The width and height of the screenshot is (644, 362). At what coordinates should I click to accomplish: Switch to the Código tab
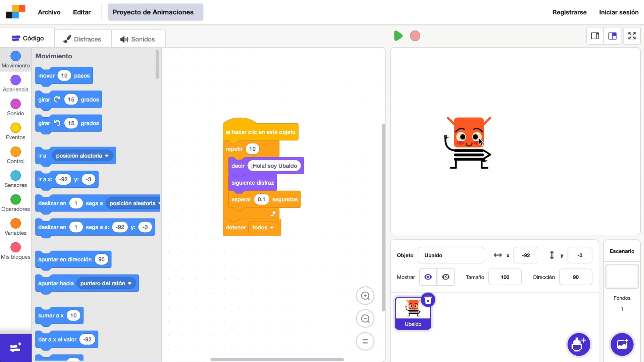coord(28,38)
